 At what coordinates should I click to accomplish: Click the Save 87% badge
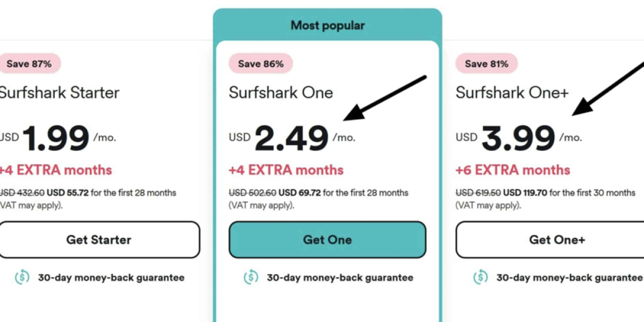29,64
